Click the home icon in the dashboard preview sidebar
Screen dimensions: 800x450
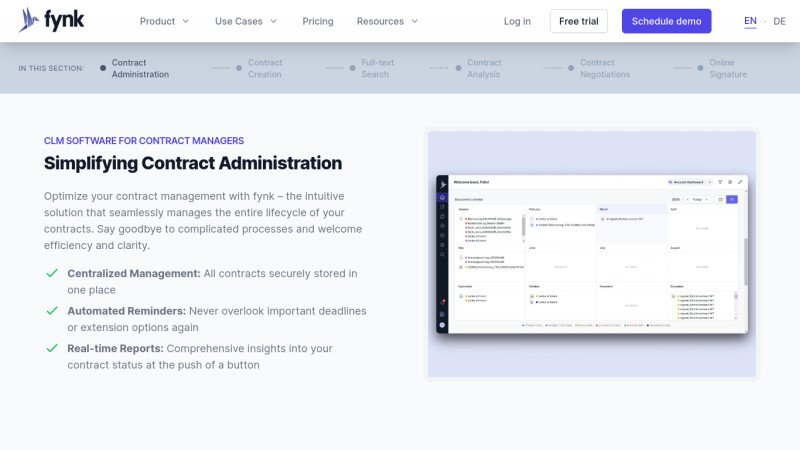click(x=442, y=198)
